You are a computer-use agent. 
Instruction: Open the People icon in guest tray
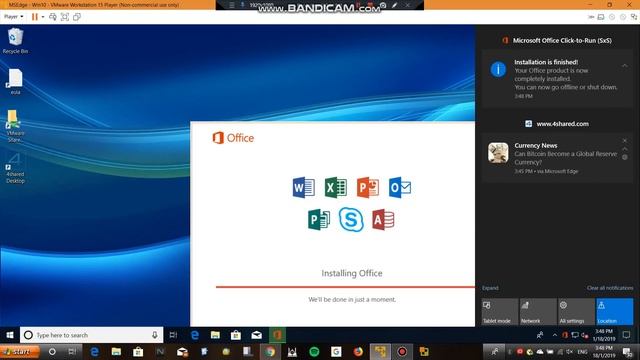[540, 335]
